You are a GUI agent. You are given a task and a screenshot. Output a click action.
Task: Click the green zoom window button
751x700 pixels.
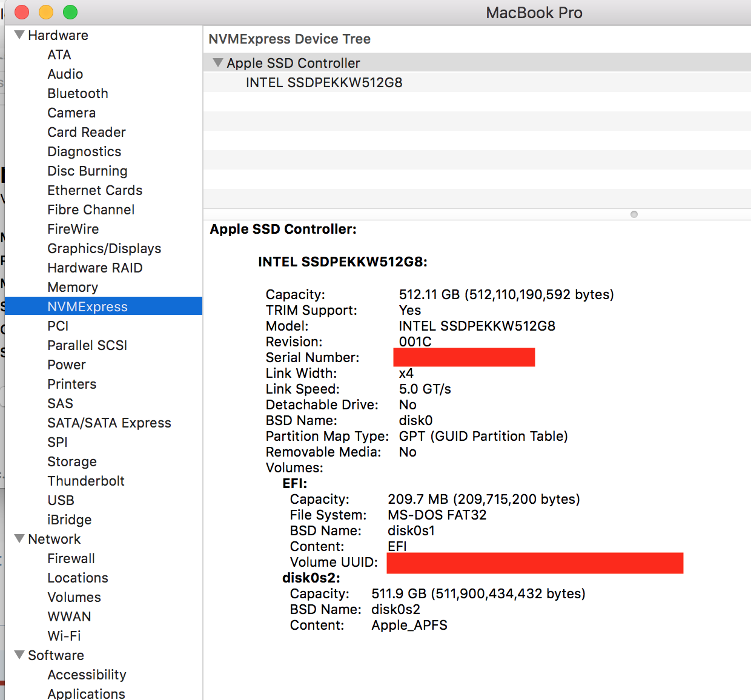(70, 12)
